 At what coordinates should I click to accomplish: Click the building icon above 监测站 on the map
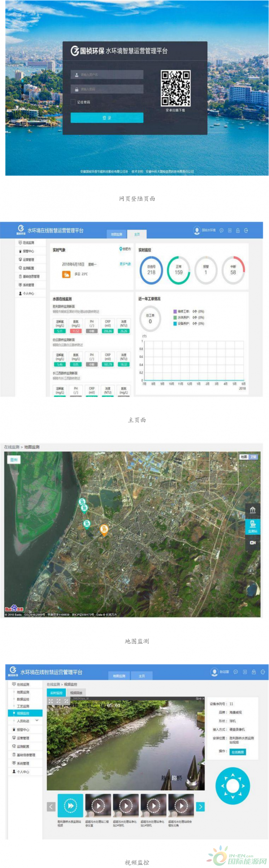pos(252,510)
